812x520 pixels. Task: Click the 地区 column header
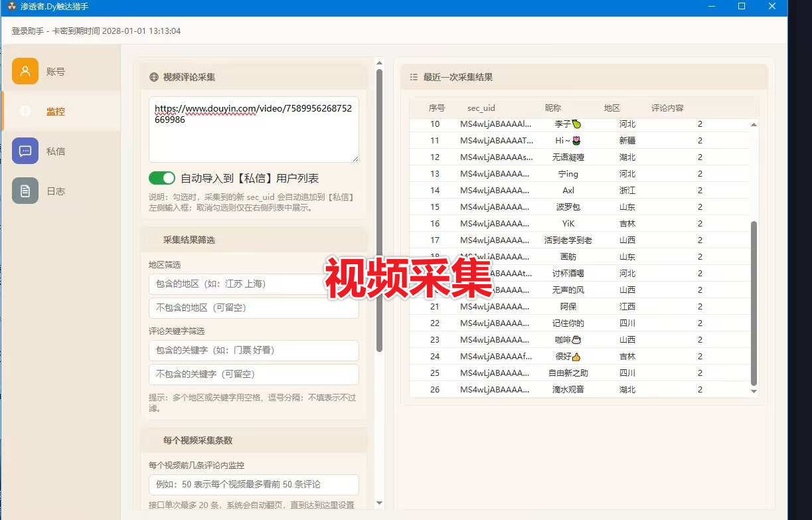pos(611,108)
